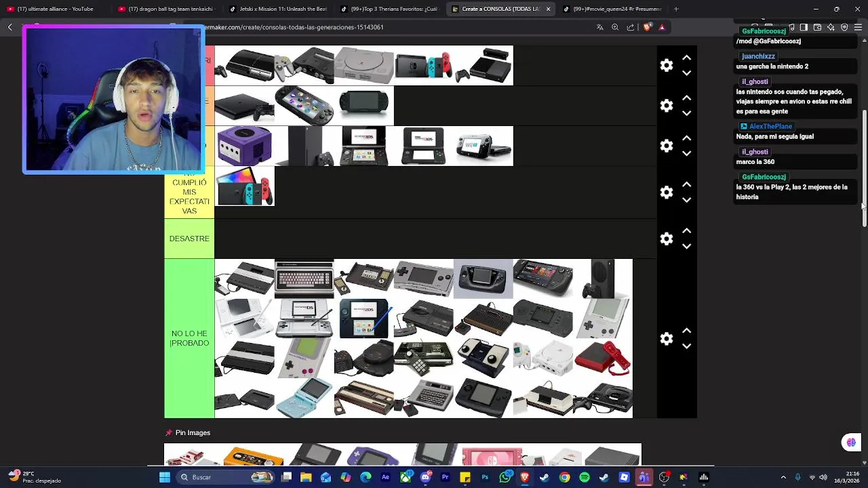This screenshot has width=868, height=488.
Task: Move DESASTRE row up
Action: click(x=686, y=230)
